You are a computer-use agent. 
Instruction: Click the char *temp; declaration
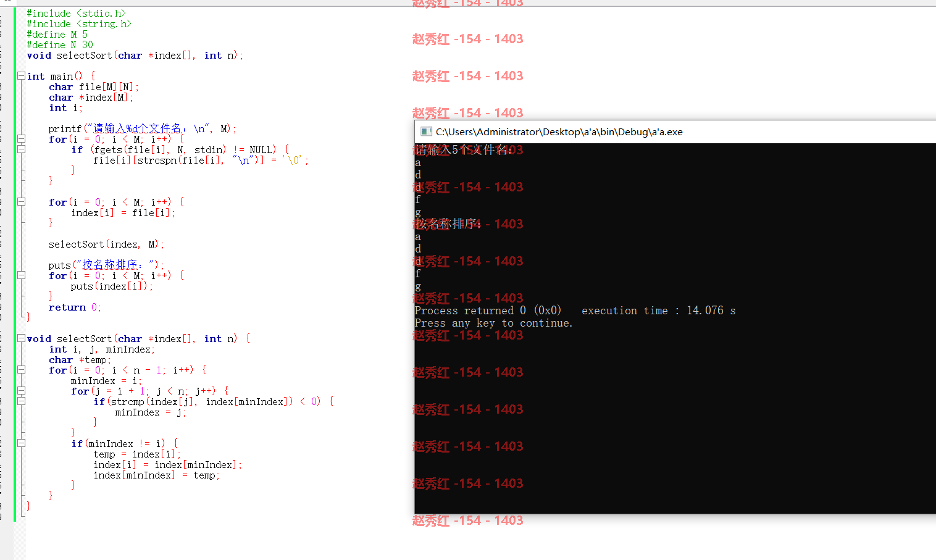tap(80, 359)
